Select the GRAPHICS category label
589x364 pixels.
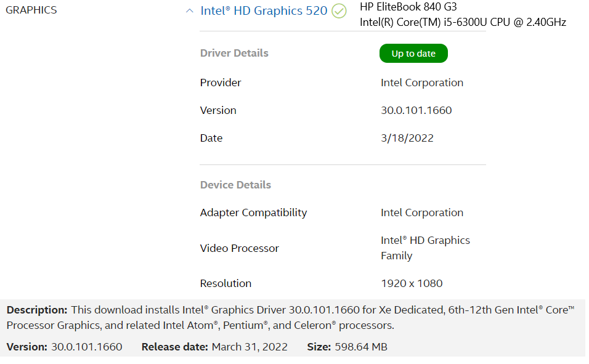31,10
